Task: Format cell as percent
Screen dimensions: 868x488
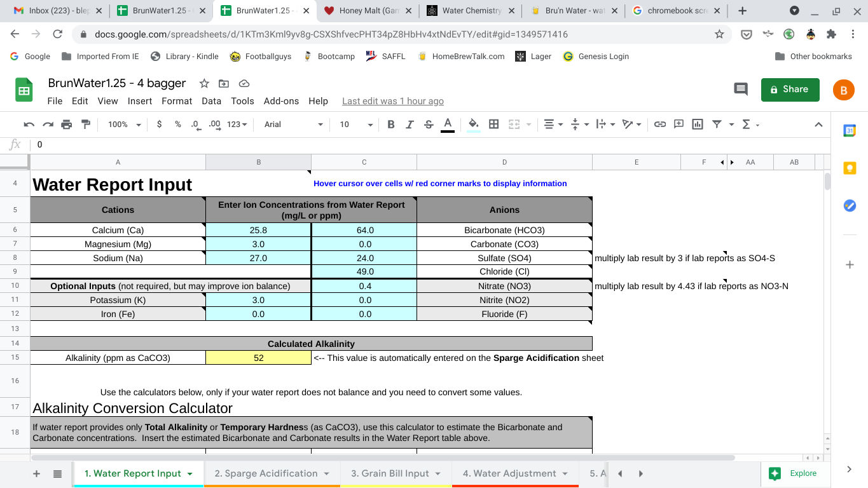Action: 178,125
